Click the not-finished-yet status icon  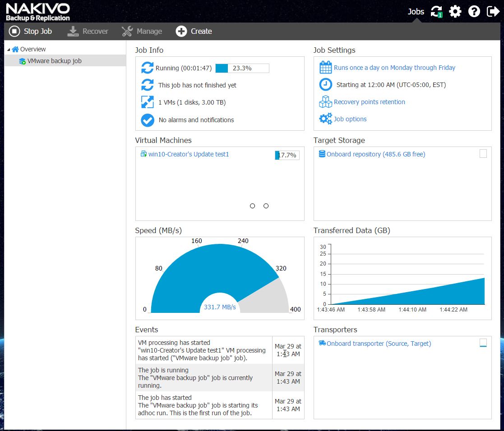pyautogui.click(x=147, y=85)
